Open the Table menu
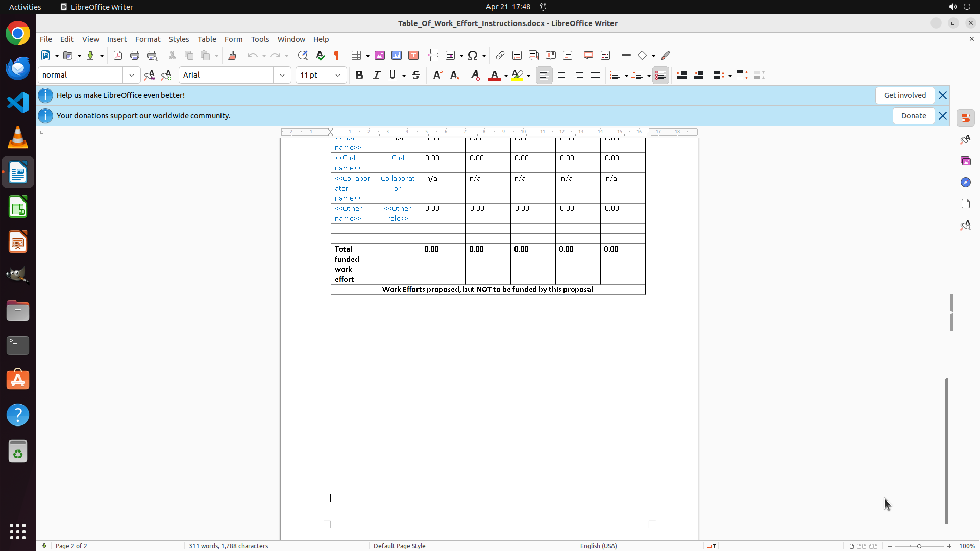This screenshot has height=551, width=980. 207,39
